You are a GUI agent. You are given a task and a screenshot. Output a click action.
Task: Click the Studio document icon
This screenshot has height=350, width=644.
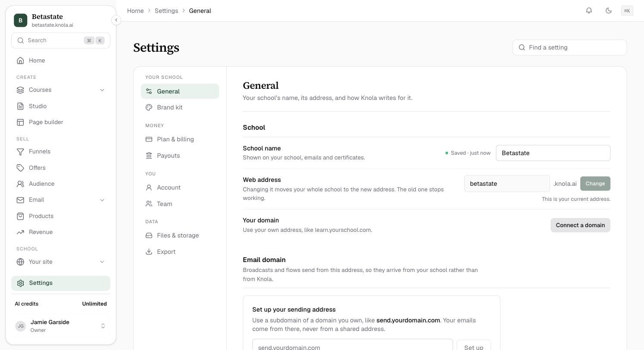pyautogui.click(x=20, y=106)
